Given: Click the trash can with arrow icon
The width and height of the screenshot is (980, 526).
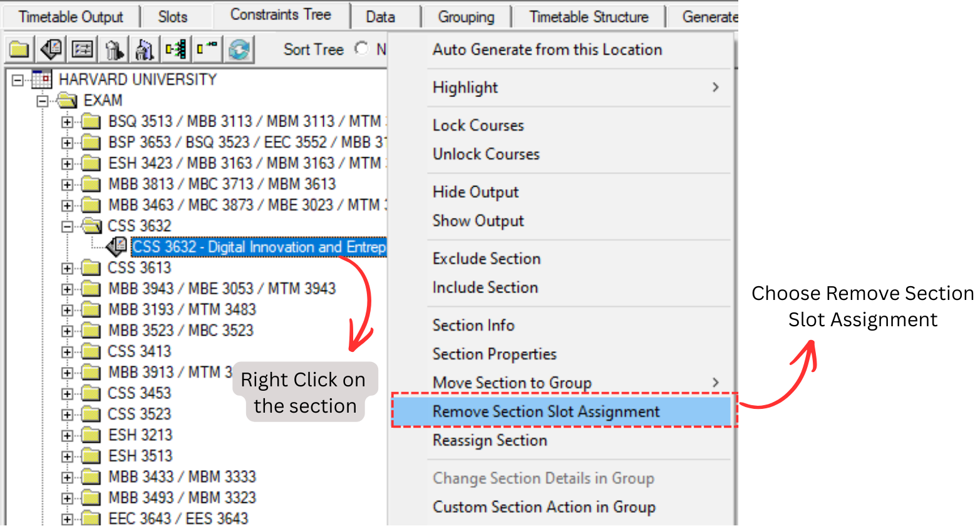Looking at the screenshot, I should point(114,49).
